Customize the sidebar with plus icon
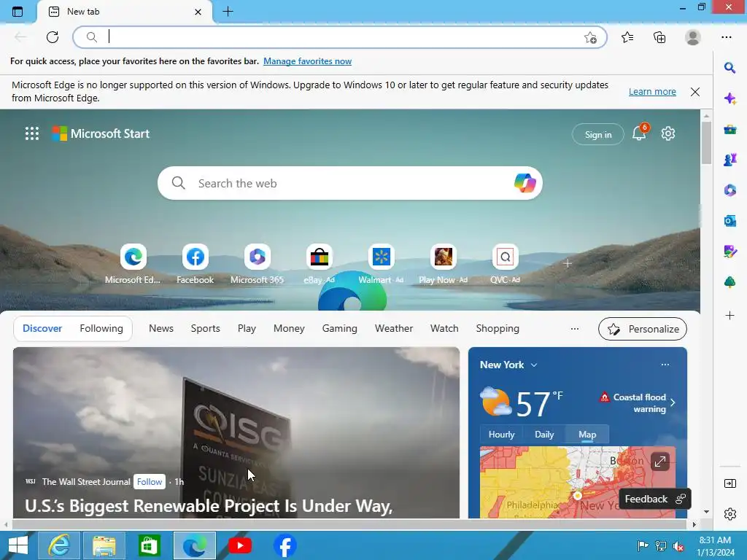This screenshot has width=747, height=560. point(729,315)
